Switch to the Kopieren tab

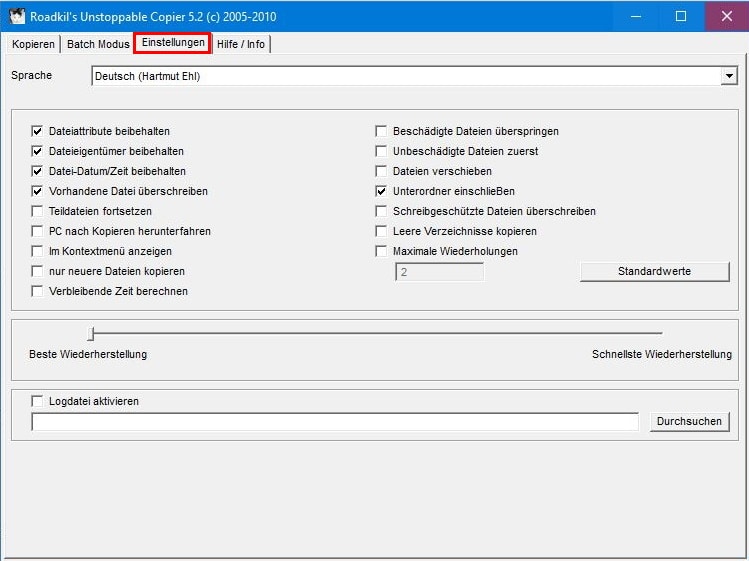(x=33, y=44)
